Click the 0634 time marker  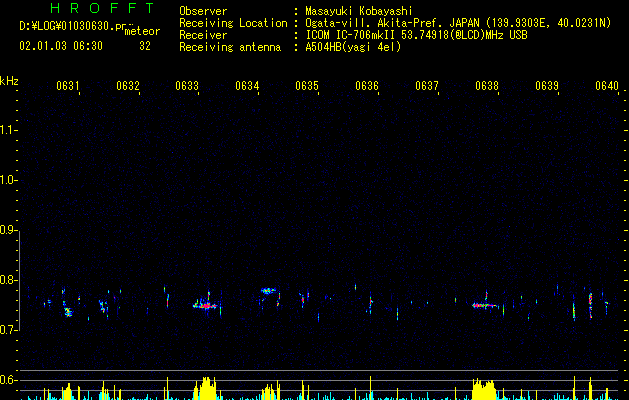tap(247, 86)
